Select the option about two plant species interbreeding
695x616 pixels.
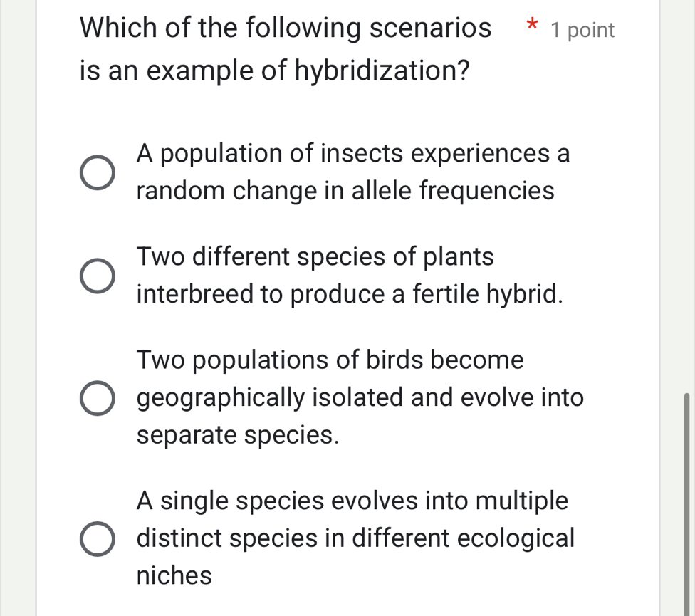click(98, 275)
